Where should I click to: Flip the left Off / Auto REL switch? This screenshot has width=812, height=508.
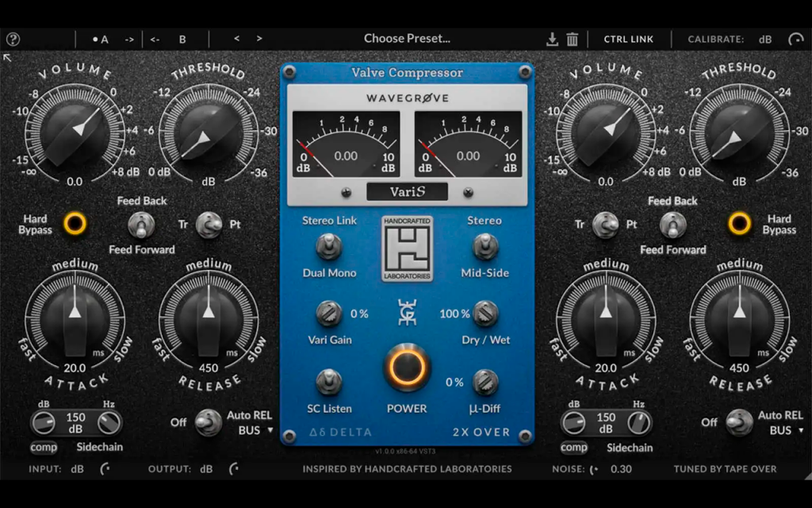pos(209,422)
